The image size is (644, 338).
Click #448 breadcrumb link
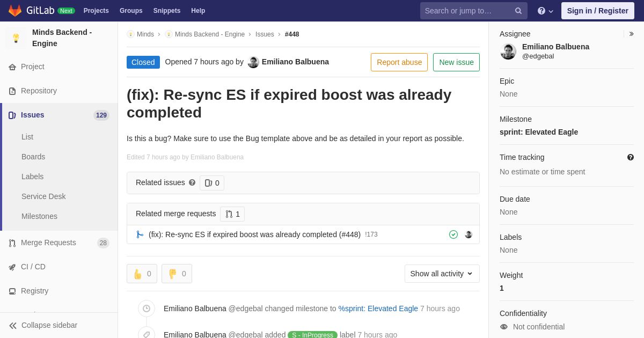[292, 34]
